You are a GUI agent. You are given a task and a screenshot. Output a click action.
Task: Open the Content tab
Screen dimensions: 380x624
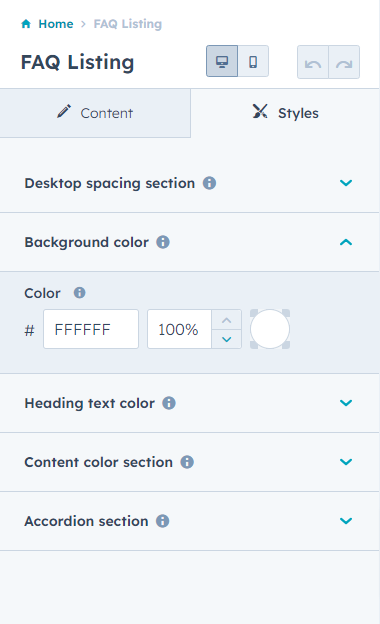pyautogui.click(x=95, y=113)
